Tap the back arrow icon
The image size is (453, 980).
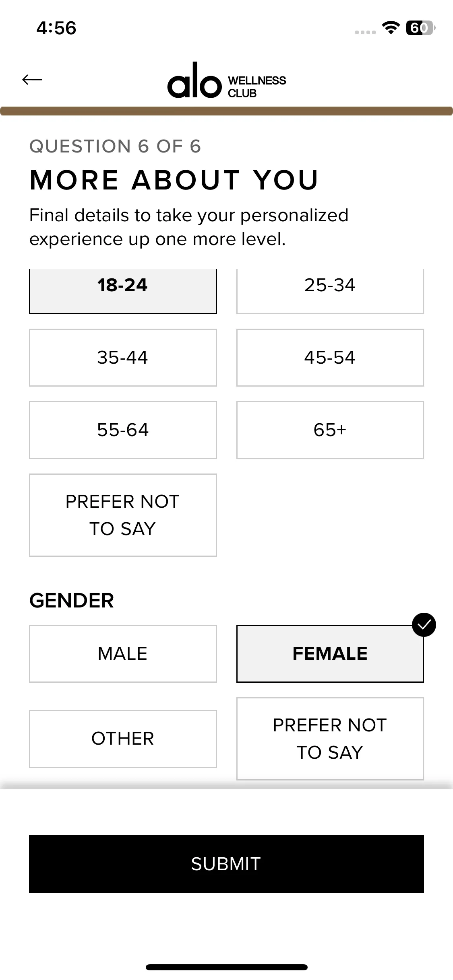(x=32, y=80)
